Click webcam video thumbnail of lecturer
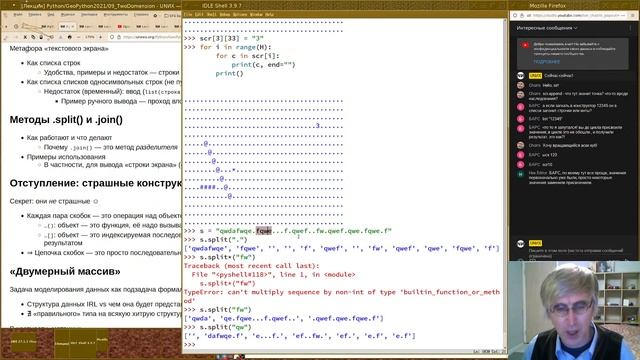The image size is (640, 360). [x=574, y=310]
